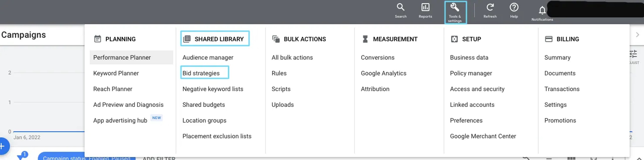Viewport: 644px width, 160px height.
Task: Open billing Transactions page
Action: [562, 89]
